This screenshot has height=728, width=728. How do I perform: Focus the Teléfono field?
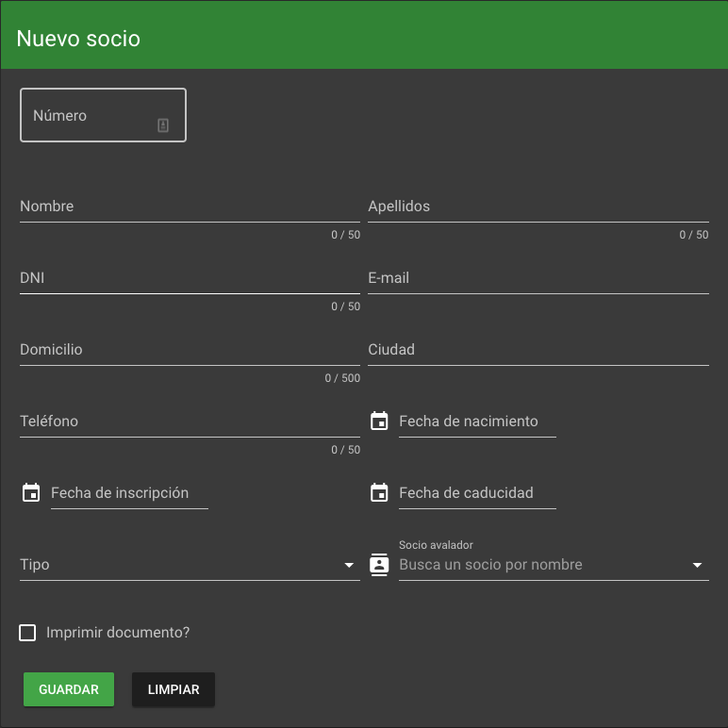pyautogui.click(x=190, y=422)
